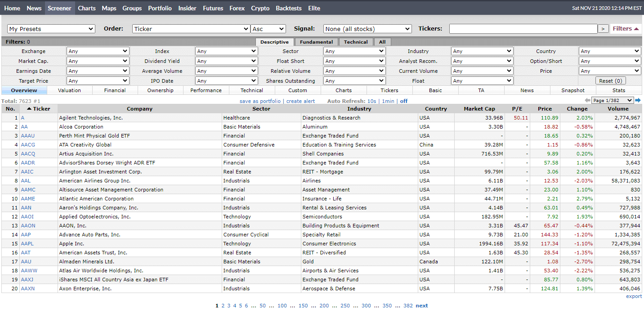
Task: Switch to the All filters tab
Action: coord(382,42)
